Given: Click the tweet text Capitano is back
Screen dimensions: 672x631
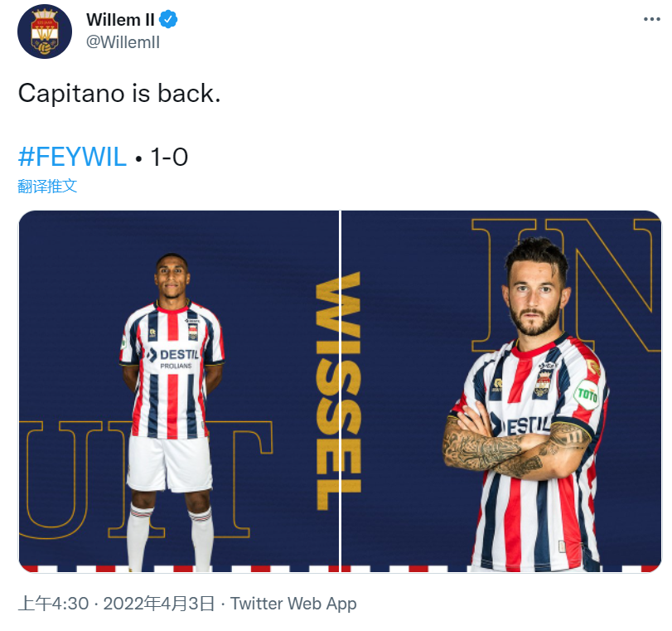Looking at the screenshot, I should [x=119, y=93].
